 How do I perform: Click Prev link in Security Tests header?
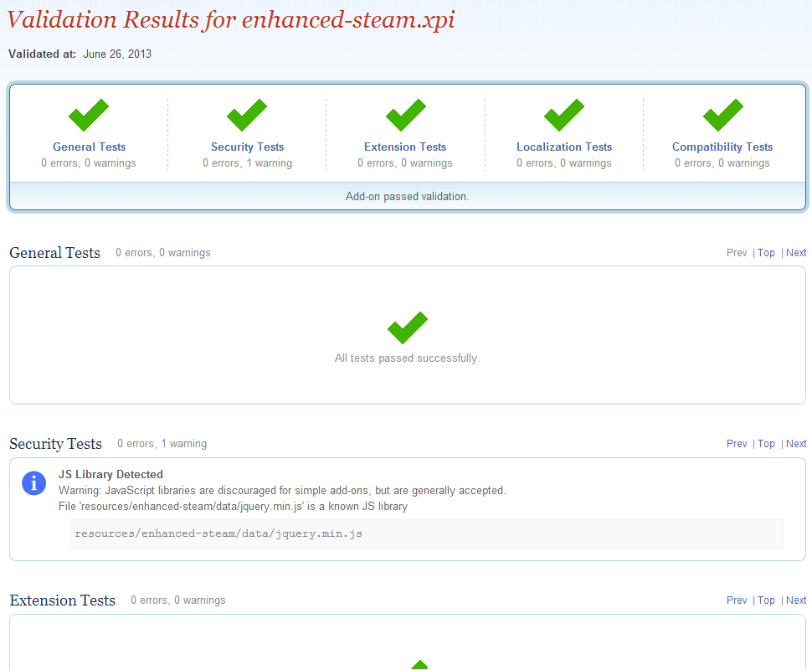(x=737, y=444)
